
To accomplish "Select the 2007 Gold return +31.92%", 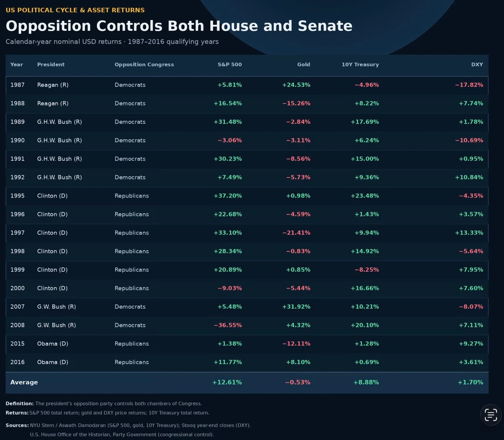I will (x=297, y=307).
